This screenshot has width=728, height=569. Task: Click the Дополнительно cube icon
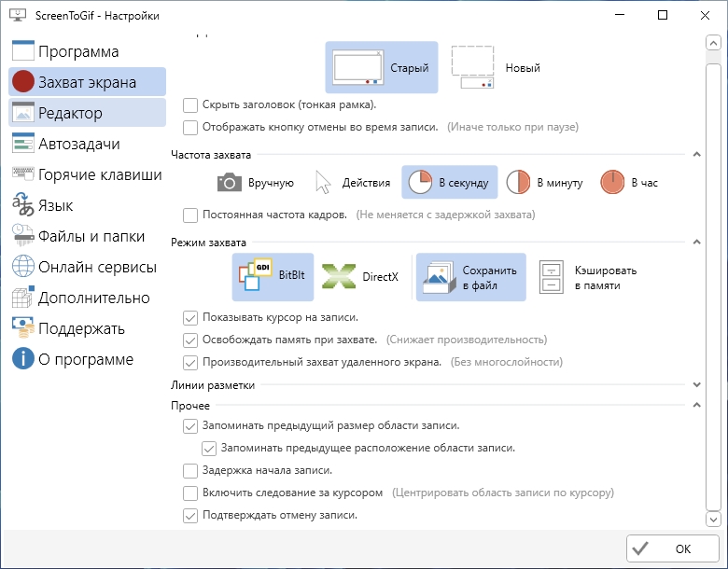[23, 297]
